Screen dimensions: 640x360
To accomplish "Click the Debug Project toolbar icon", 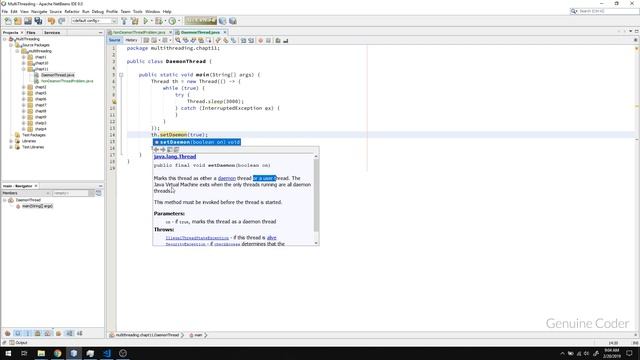I will [158, 21].
